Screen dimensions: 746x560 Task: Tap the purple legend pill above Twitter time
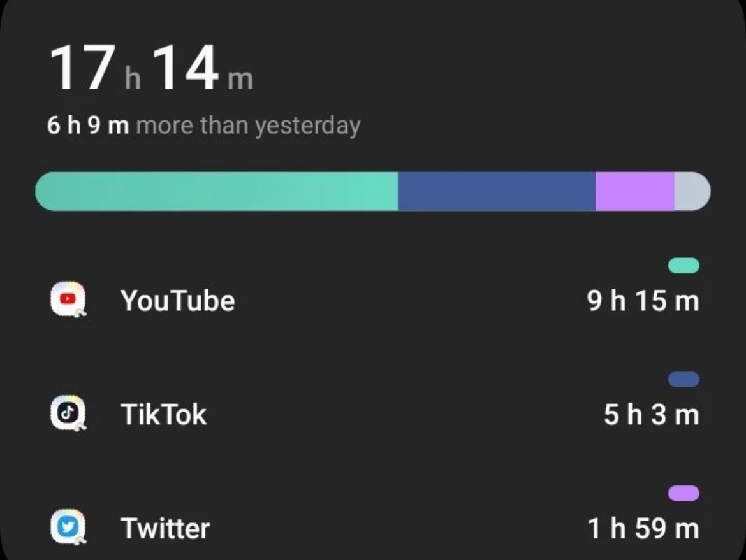(684, 494)
